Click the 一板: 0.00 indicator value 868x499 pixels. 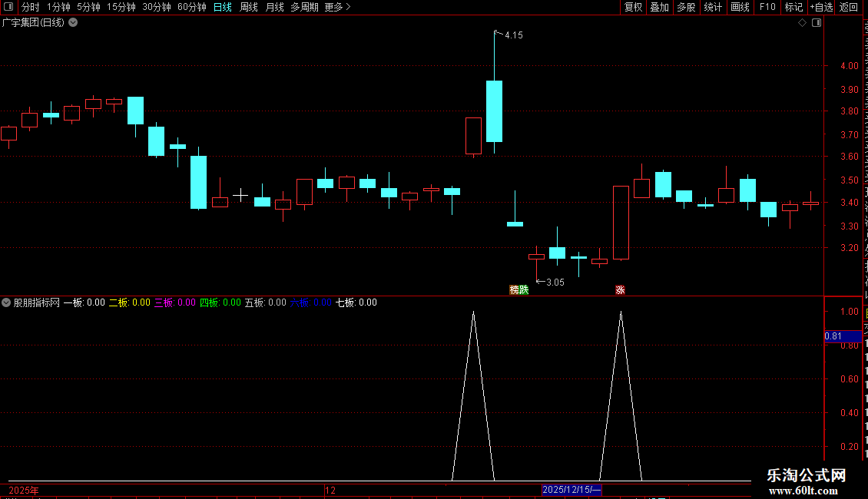coord(84,302)
